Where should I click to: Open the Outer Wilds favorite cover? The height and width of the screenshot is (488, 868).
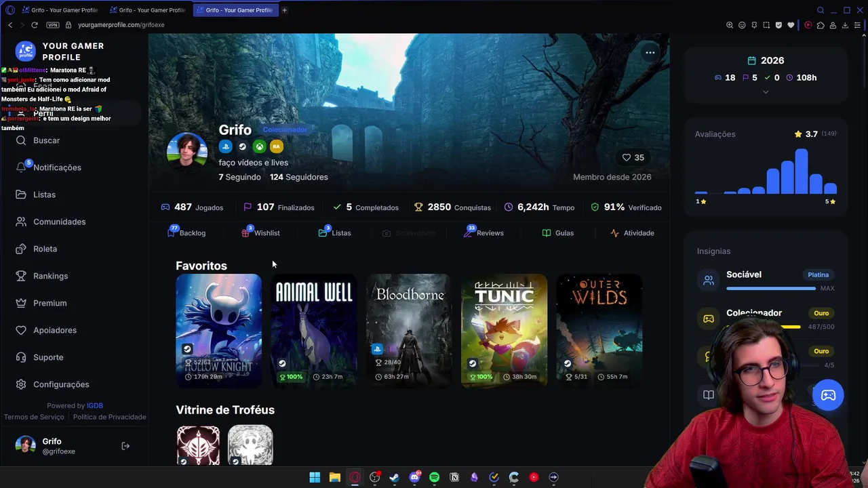[x=599, y=331]
